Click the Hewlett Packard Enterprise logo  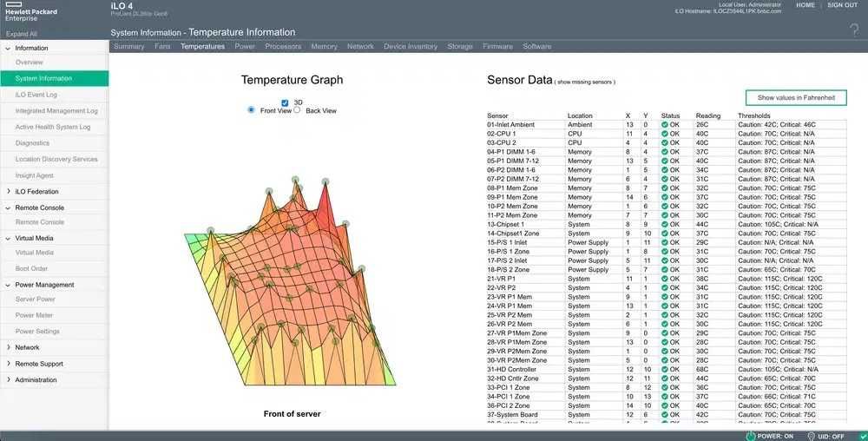tap(31, 11)
